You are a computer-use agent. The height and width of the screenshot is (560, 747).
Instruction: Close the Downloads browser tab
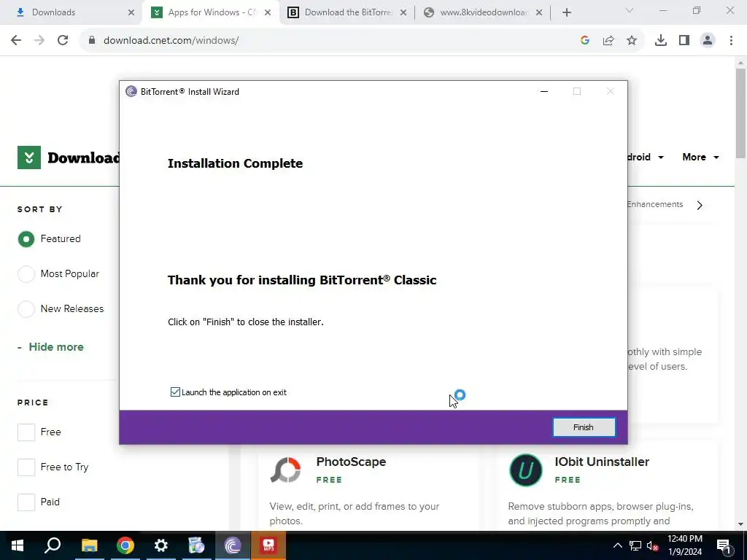131,12
